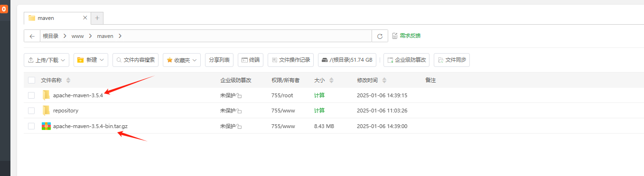Click the 权限/所有者 column header

point(285,80)
